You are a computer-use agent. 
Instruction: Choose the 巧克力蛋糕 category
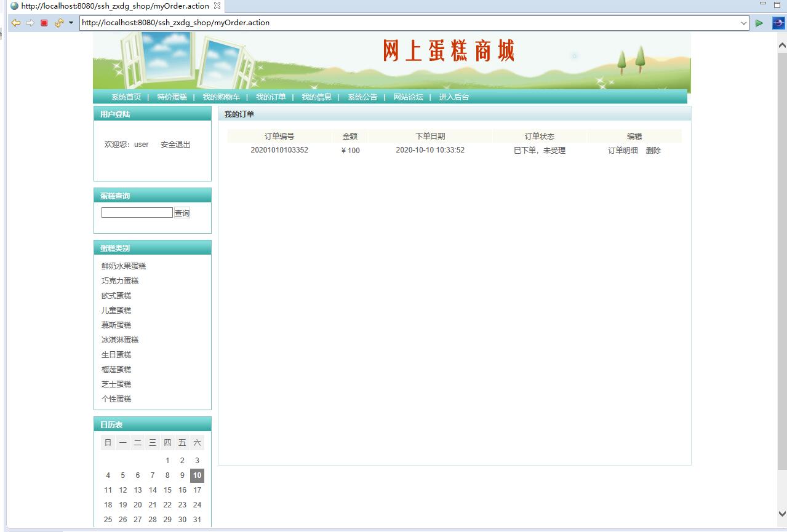120,281
